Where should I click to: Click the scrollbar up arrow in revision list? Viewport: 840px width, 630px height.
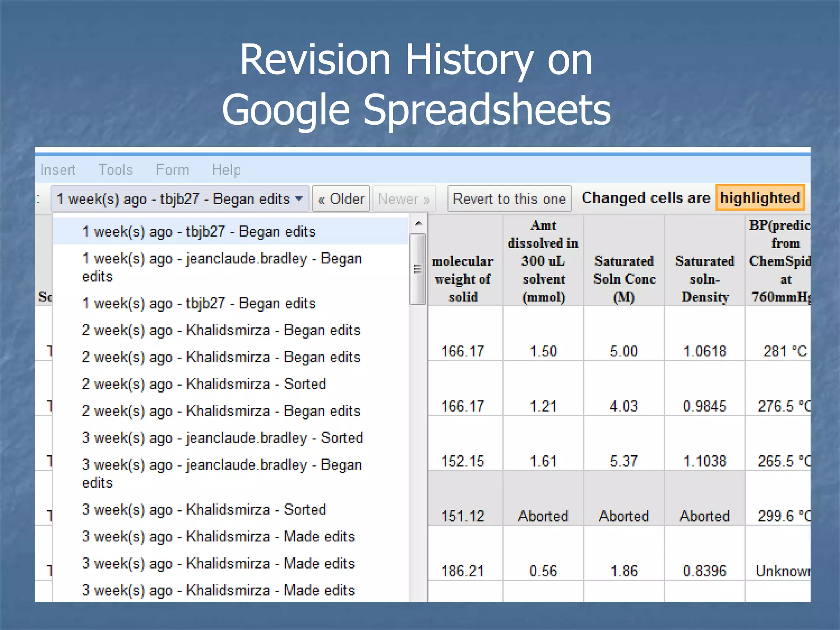click(x=418, y=224)
